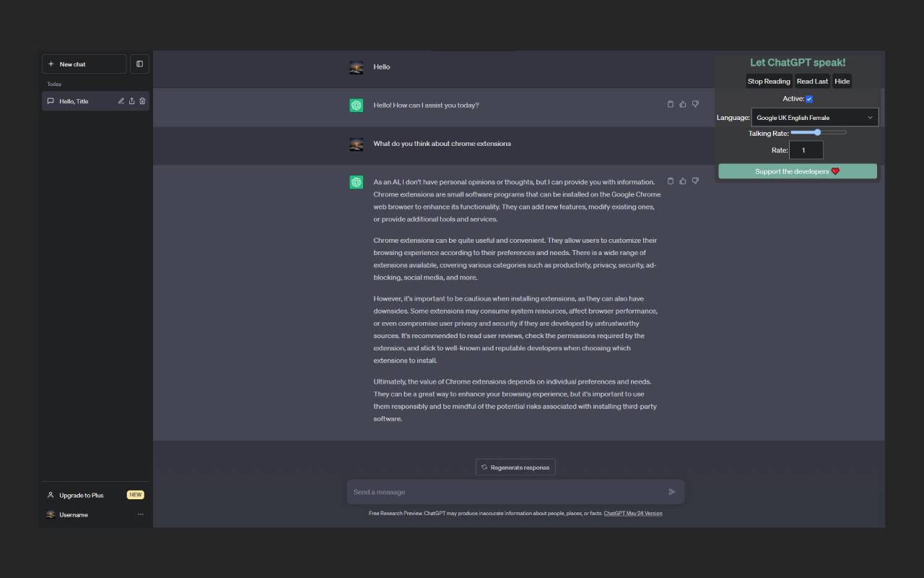The image size is (924, 578).
Task: Click the 'Talking Rate:' label
Action: click(x=768, y=133)
